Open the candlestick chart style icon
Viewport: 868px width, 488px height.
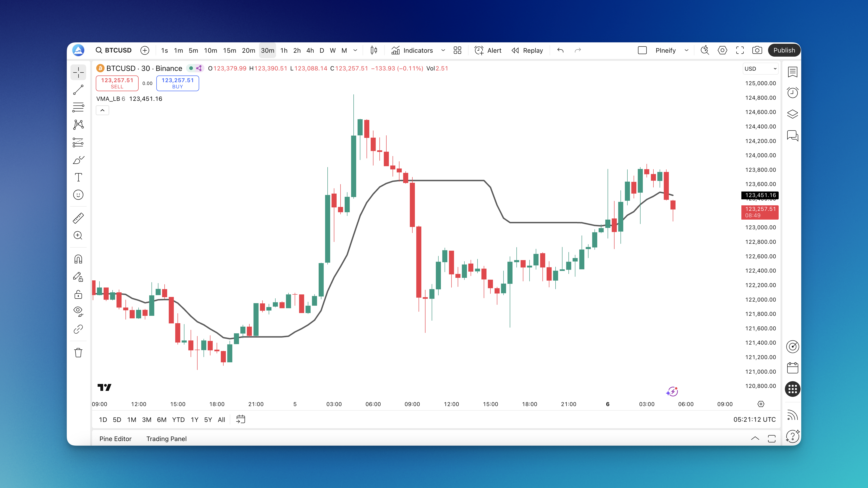click(373, 50)
